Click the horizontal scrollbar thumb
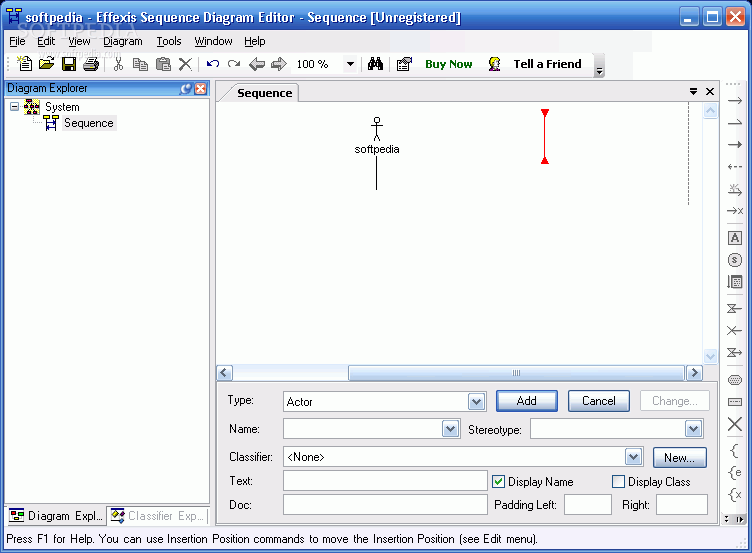This screenshot has width=752, height=553. click(x=516, y=373)
